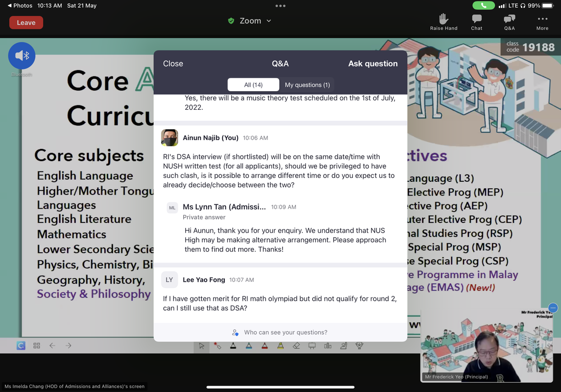Select the blue pen tool
This screenshot has height=392, width=561.
click(x=249, y=345)
